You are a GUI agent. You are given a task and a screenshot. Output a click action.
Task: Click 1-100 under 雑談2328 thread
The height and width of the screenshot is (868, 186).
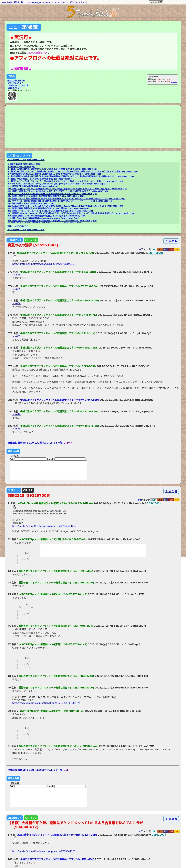click(30, 770)
